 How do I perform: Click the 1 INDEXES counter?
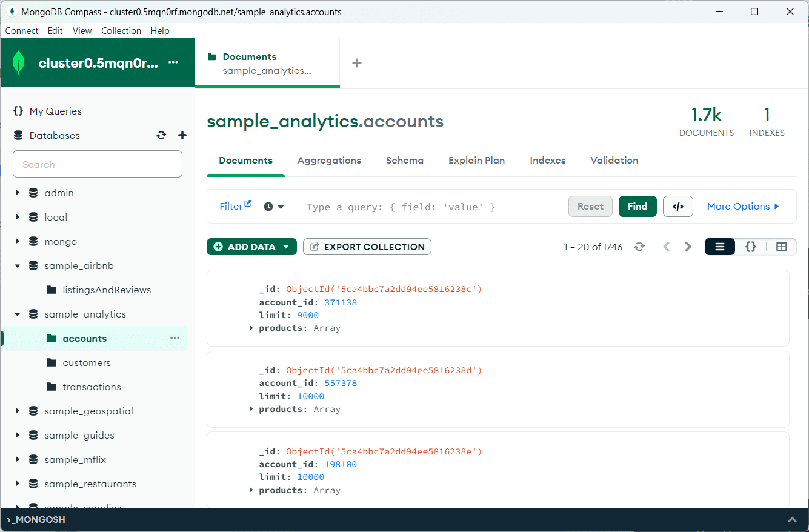pos(767,121)
